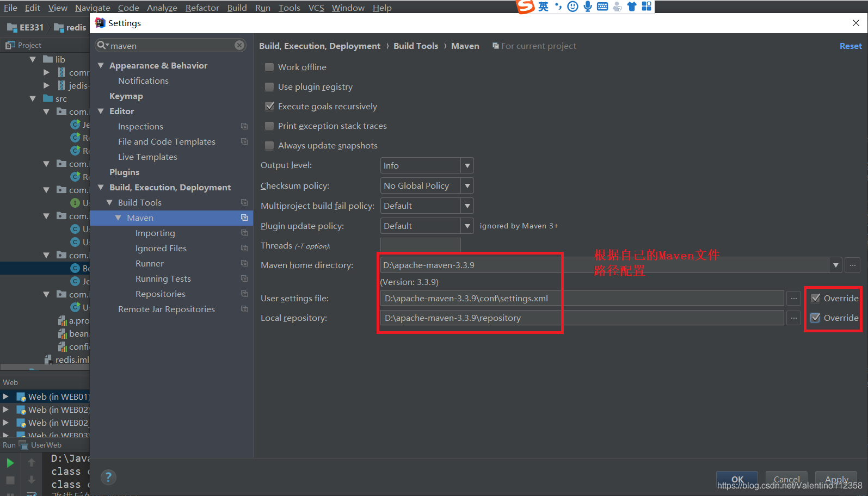Click the Local repository path field
Viewport: 868px width, 496px height.
click(x=582, y=318)
